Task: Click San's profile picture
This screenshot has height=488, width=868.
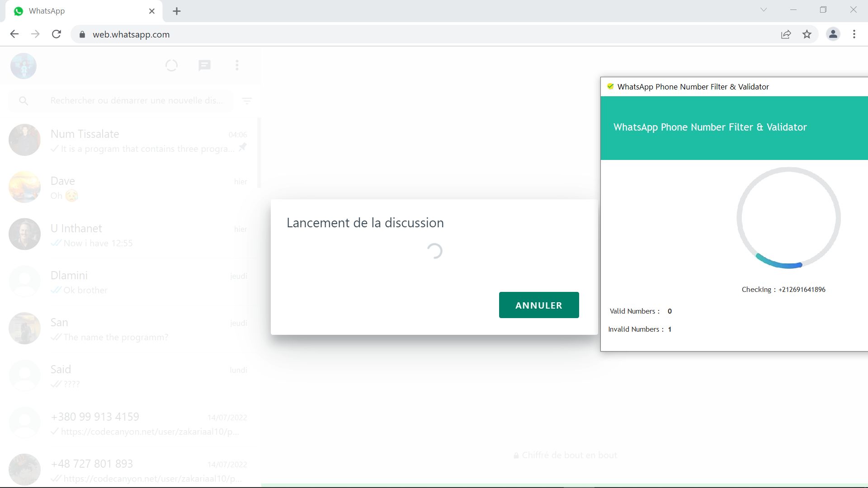Action: 24,328
